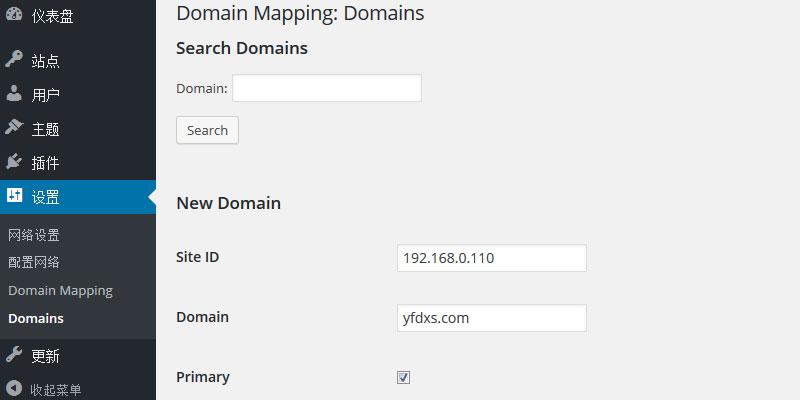Focus the Domain search text field
Screen dimensions: 800x400
point(327,88)
